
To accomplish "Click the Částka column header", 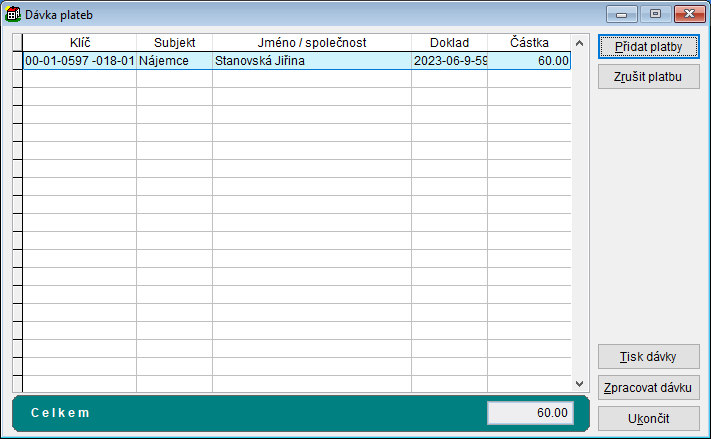I will (x=529, y=43).
